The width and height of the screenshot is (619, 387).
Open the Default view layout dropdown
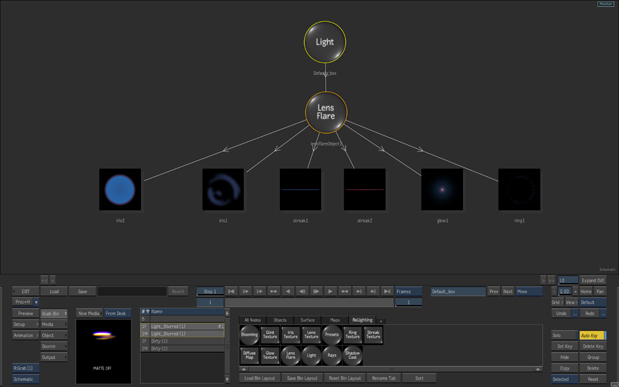(593, 302)
